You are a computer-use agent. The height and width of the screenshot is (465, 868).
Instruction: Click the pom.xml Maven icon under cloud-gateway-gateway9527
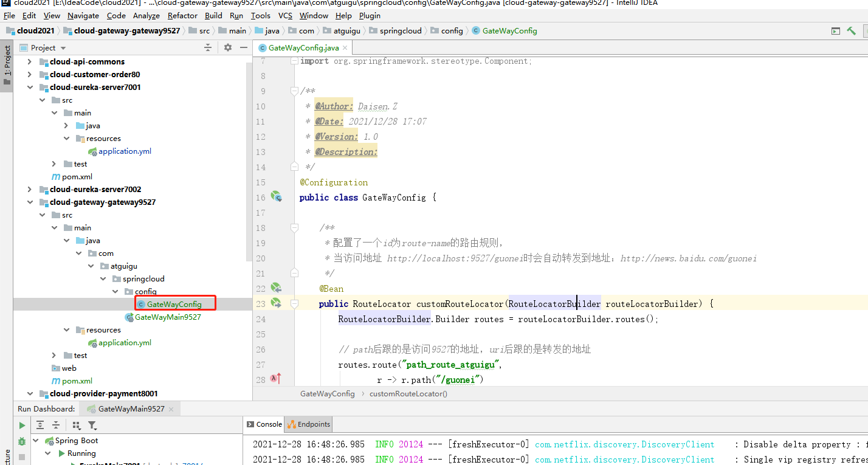[x=56, y=381]
